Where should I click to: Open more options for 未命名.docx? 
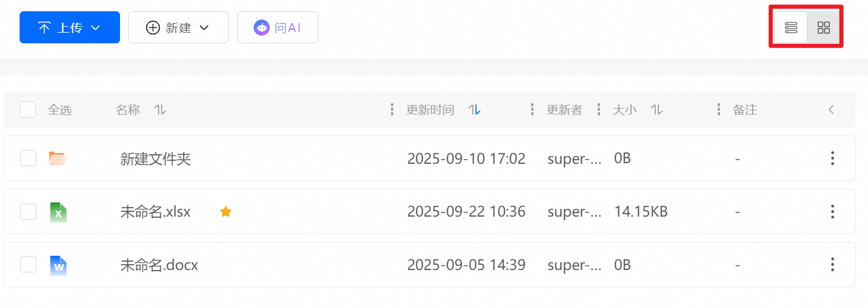(832, 265)
